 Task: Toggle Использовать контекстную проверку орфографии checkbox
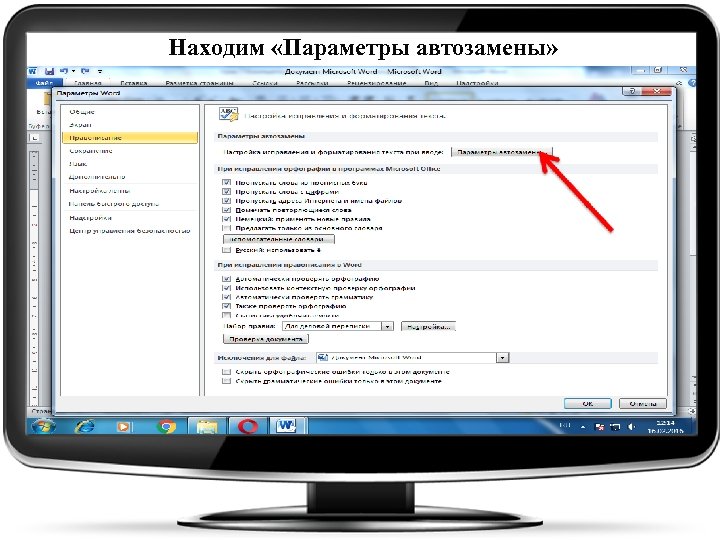point(226,288)
